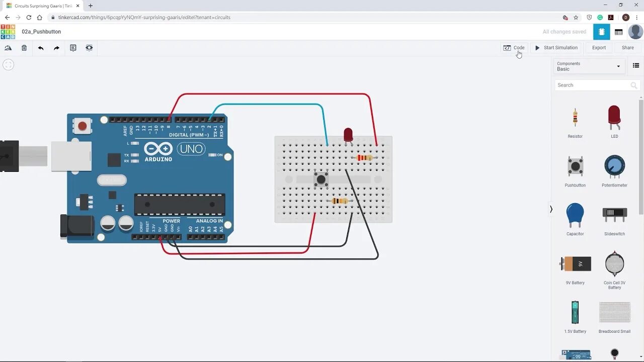
Task: Select the Potentiometer component
Action: pyautogui.click(x=614, y=171)
